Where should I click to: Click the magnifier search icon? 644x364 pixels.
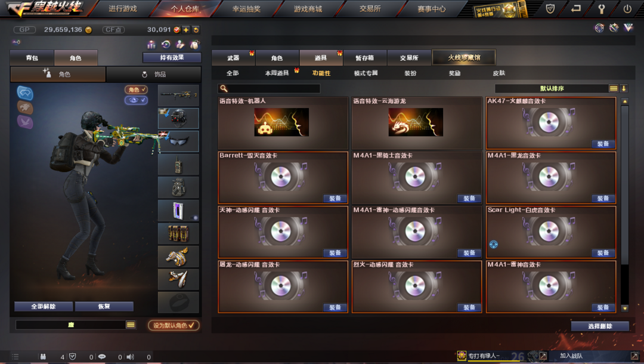click(224, 88)
